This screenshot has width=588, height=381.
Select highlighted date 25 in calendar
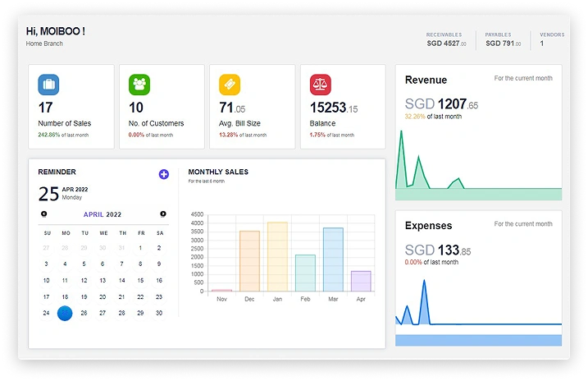click(65, 313)
